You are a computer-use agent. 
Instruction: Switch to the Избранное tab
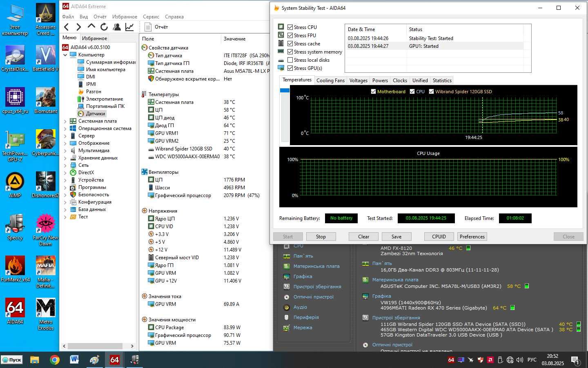point(94,38)
